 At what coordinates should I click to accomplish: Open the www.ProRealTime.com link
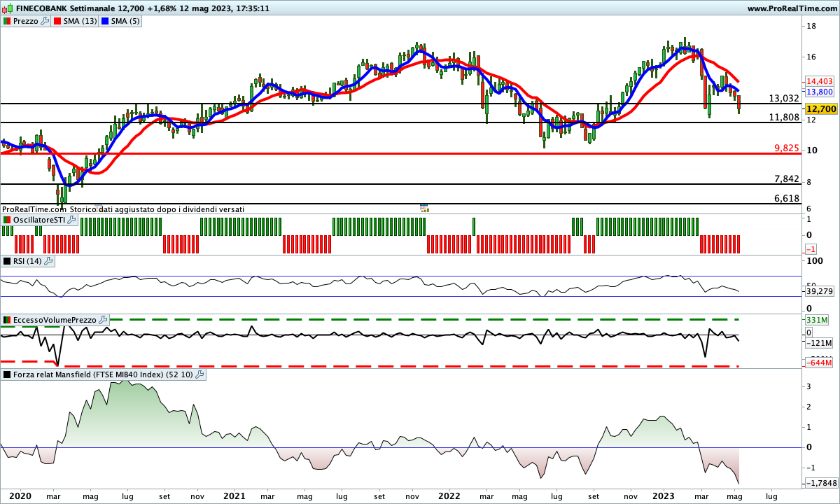click(x=792, y=9)
